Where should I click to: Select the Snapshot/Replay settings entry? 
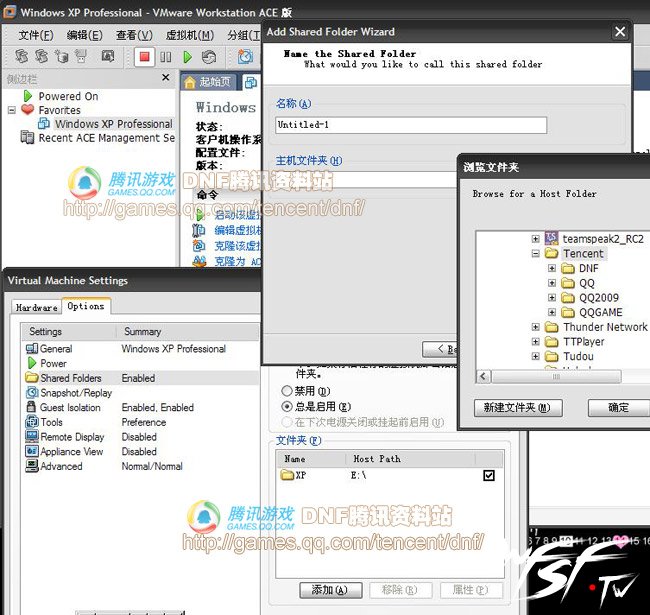[x=76, y=393]
